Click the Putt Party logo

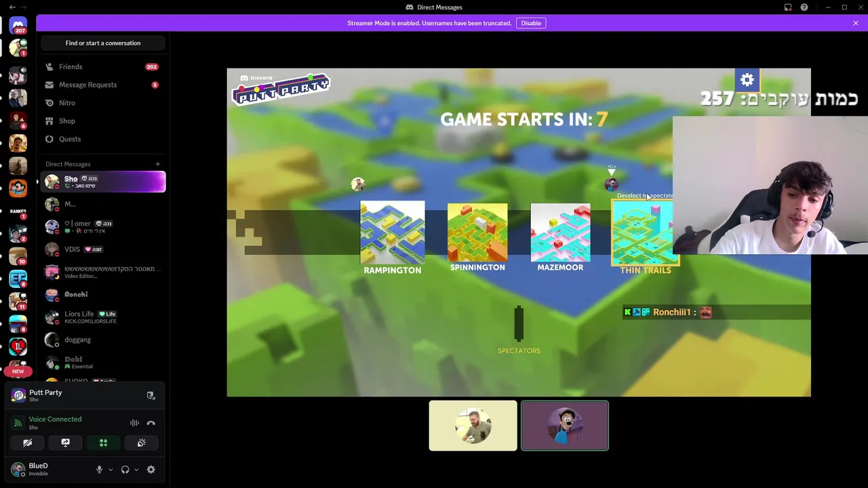pyautogui.click(x=281, y=89)
